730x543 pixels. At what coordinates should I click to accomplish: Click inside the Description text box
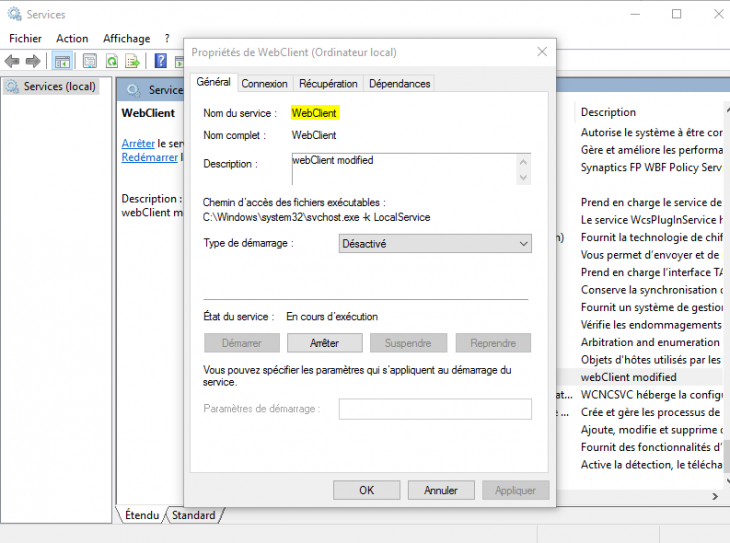point(404,169)
